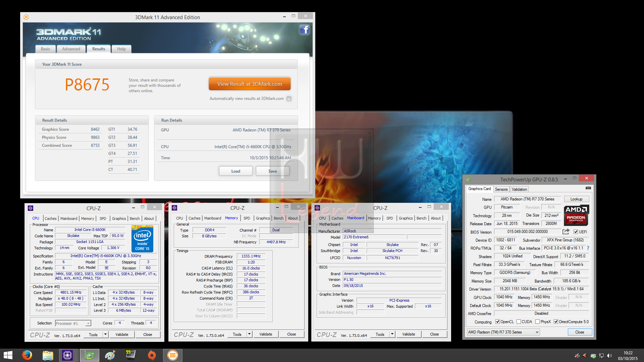Switch to GPU-Z taskbar icon

(90, 355)
